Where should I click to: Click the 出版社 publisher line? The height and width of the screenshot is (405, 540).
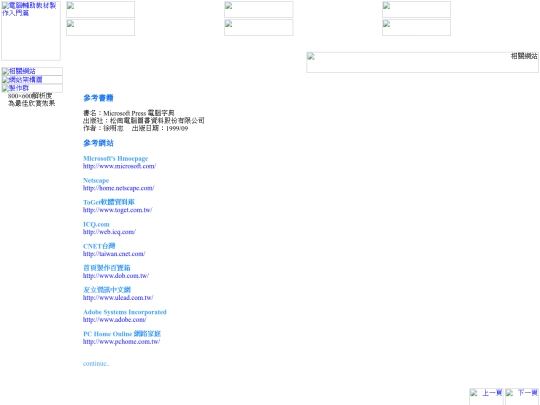pyautogui.click(x=144, y=121)
